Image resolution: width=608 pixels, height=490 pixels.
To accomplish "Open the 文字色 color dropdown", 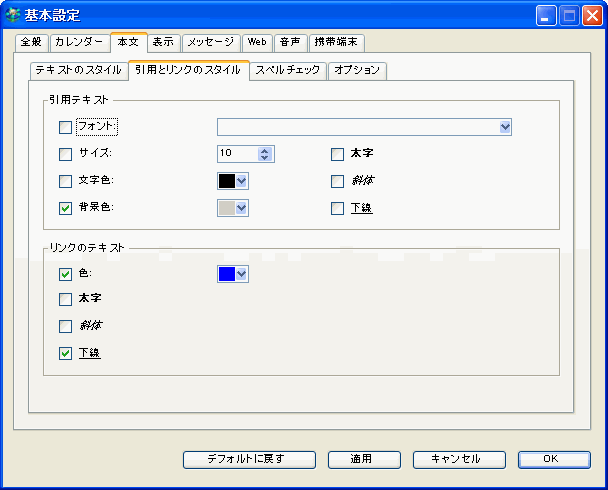I will point(241,181).
